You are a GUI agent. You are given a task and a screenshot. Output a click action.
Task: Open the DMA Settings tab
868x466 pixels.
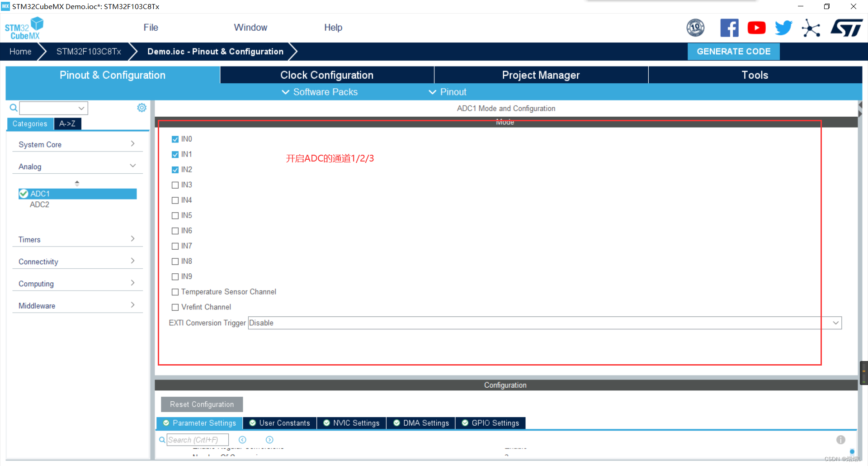(421, 423)
